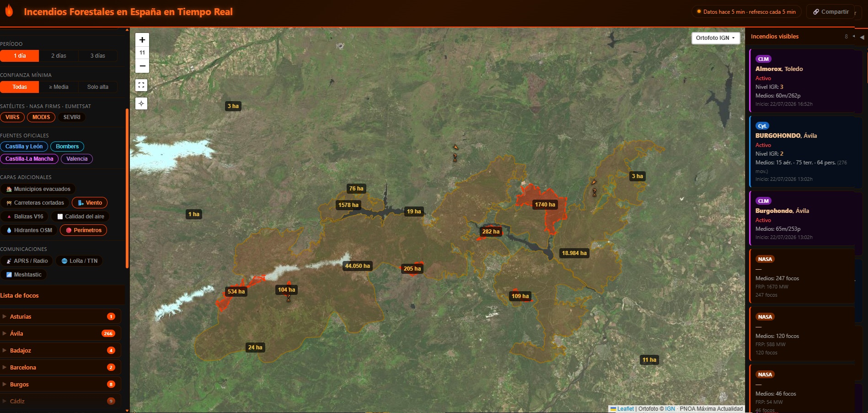Image resolution: width=868 pixels, height=413 pixels.
Task: Select the 3 días period tab
Action: coord(97,56)
